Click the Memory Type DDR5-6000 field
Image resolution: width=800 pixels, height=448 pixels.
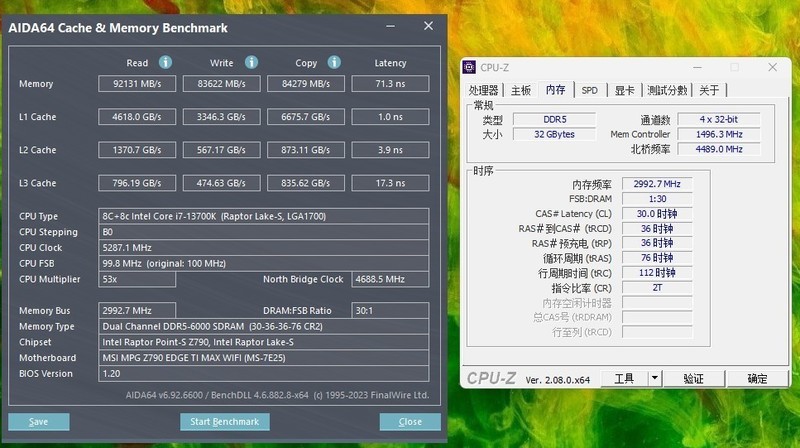(264, 327)
